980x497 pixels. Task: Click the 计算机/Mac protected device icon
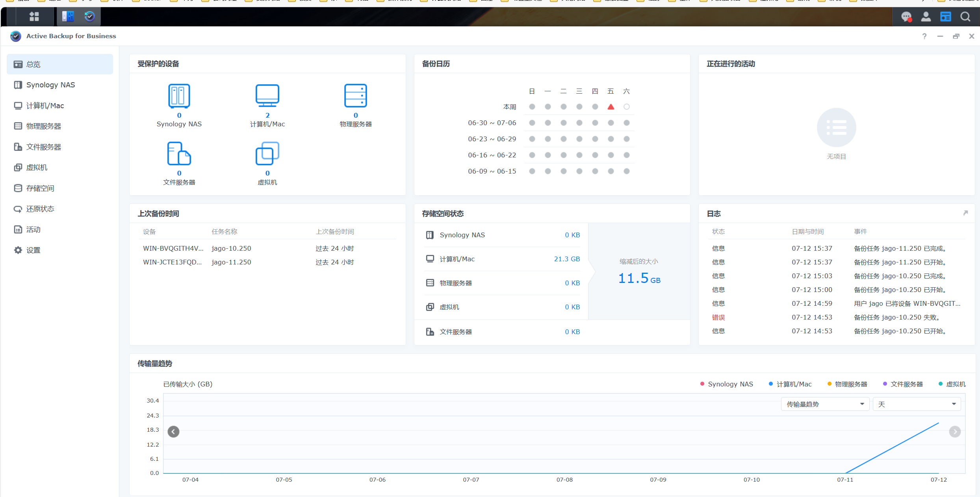(x=267, y=96)
